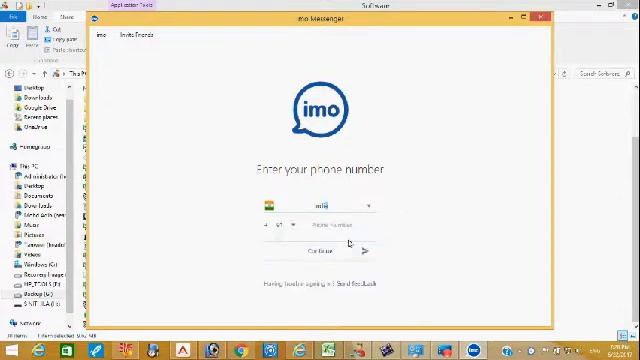
Task: Select Backup drive in sidebar
Action: pyautogui.click(x=33, y=294)
